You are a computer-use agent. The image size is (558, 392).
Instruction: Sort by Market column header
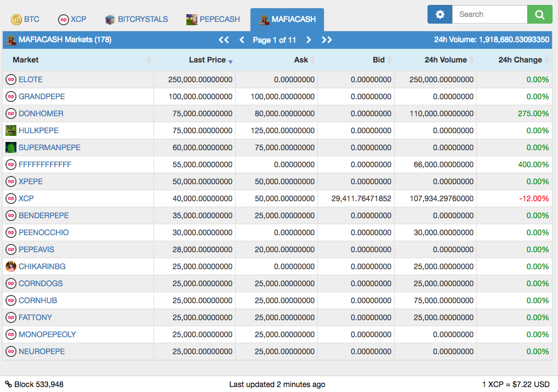(x=78, y=60)
